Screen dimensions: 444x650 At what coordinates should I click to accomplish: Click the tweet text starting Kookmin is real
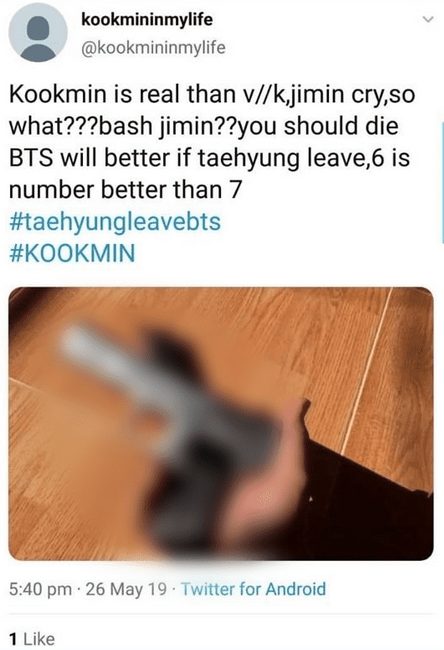(212, 141)
